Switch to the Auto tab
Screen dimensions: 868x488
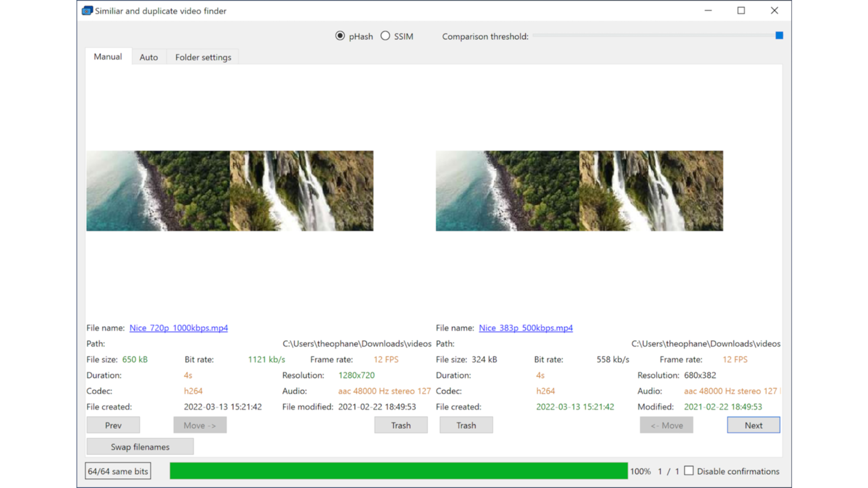[148, 57]
